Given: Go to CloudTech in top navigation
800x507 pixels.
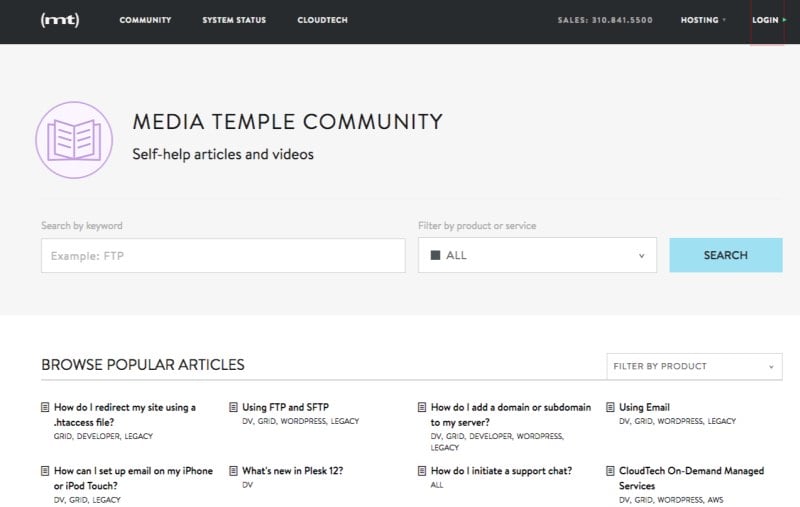Looking at the screenshot, I should pyautogui.click(x=322, y=20).
